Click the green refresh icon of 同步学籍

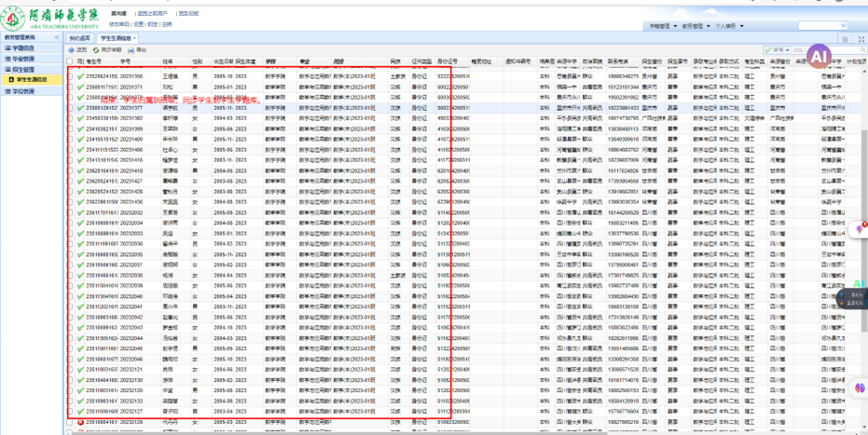pyautogui.click(x=96, y=49)
